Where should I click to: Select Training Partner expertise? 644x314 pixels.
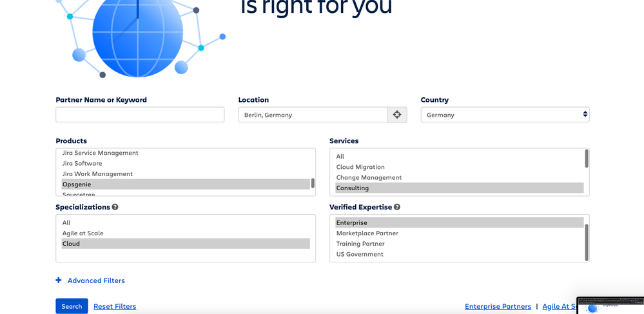pos(460,244)
